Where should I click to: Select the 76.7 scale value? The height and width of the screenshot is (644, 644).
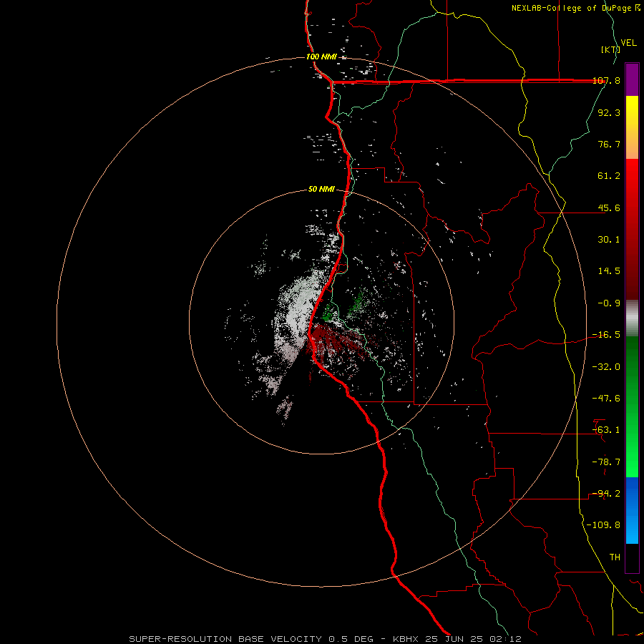(x=609, y=144)
